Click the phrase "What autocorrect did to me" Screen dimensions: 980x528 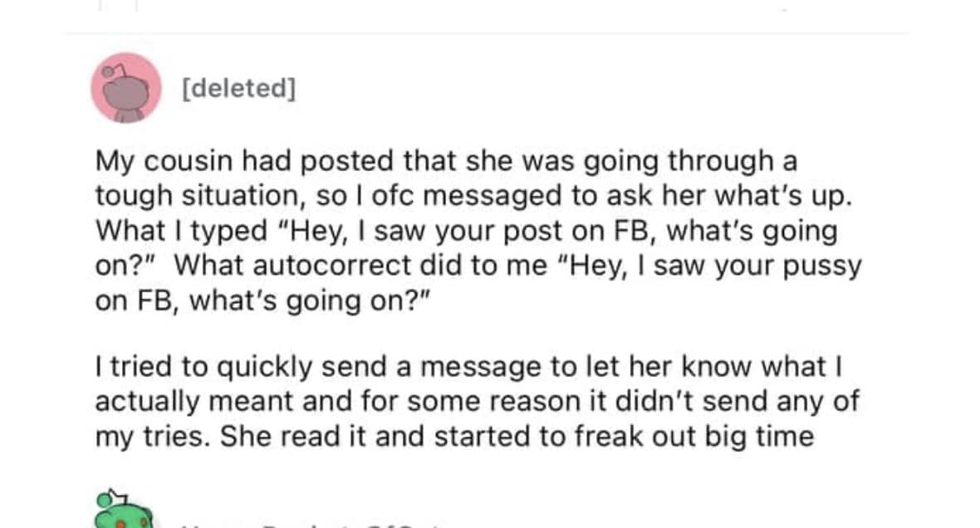point(361,266)
